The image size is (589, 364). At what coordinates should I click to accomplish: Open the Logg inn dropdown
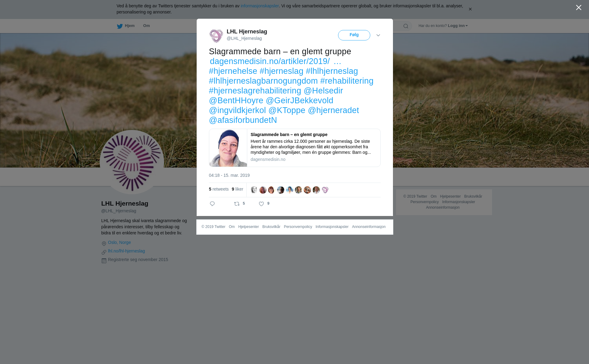coord(458,26)
